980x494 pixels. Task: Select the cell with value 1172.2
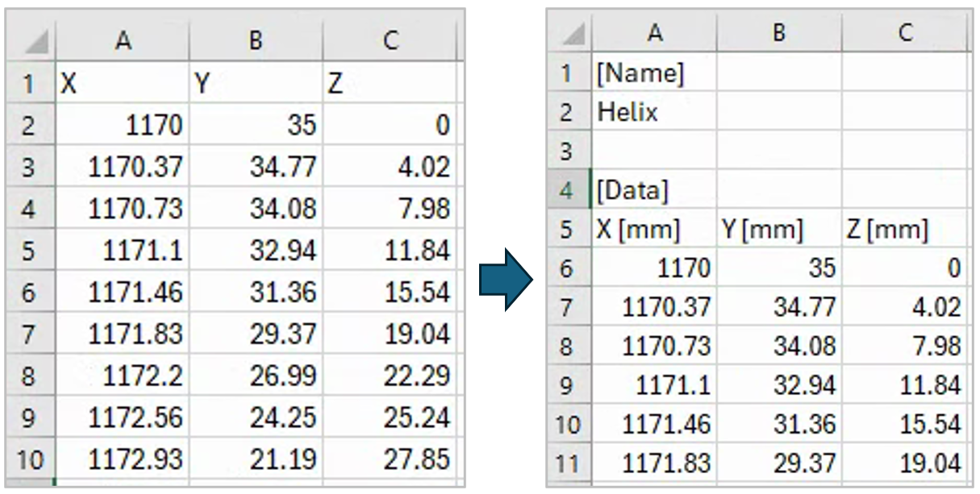click(x=123, y=376)
